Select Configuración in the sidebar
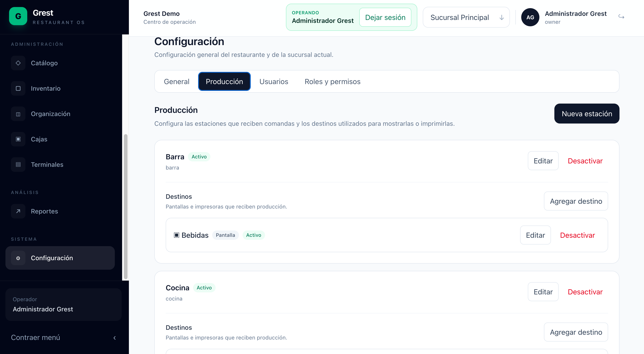This screenshot has width=644, height=354. pyautogui.click(x=60, y=258)
